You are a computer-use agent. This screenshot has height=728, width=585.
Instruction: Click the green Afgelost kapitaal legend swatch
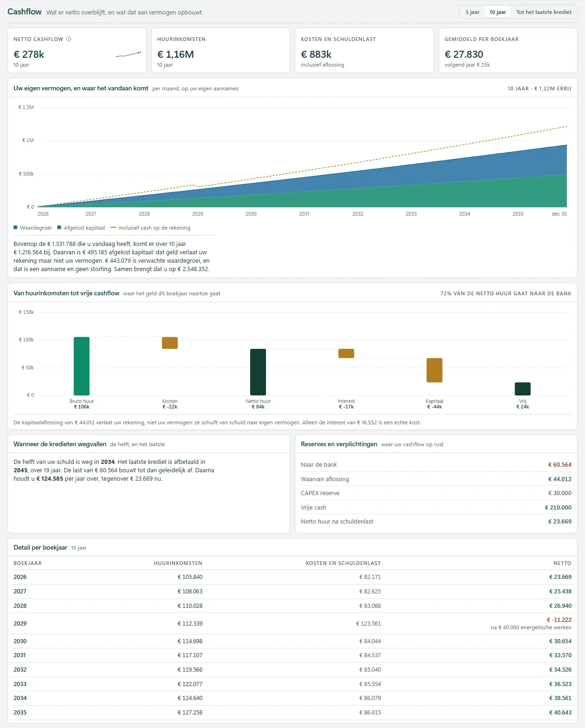click(59, 228)
